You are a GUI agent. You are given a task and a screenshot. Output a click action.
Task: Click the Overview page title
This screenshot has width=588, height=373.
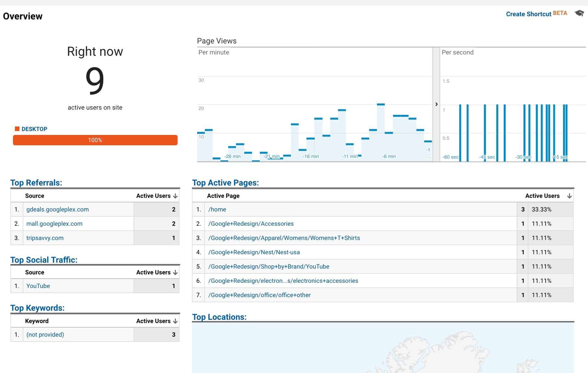click(x=23, y=16)
